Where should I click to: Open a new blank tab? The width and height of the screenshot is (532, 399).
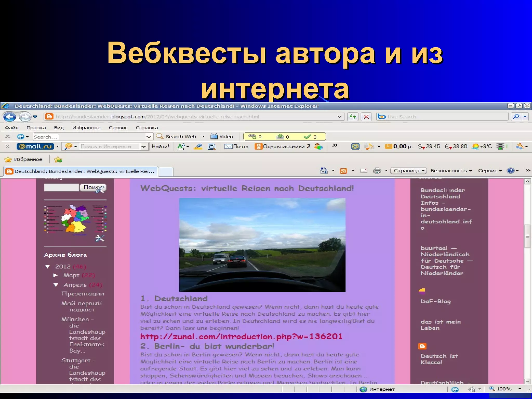[166, 171]
